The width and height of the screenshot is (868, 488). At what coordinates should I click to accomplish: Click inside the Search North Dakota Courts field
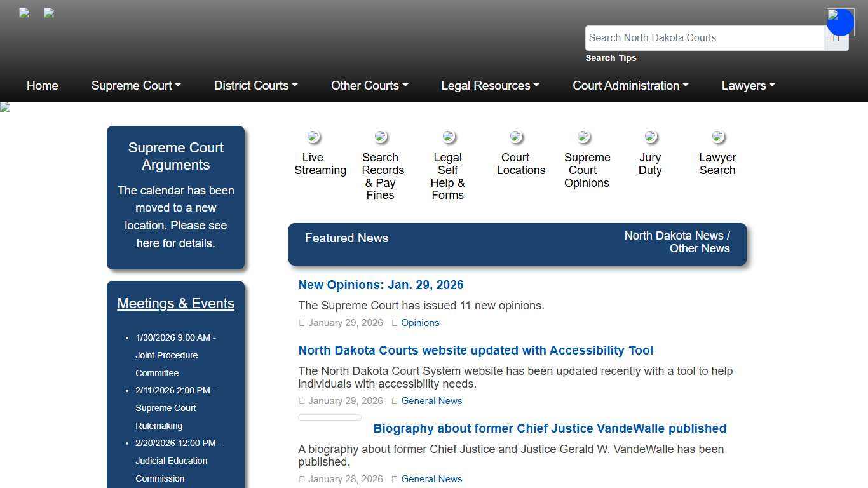coord(704,37)
